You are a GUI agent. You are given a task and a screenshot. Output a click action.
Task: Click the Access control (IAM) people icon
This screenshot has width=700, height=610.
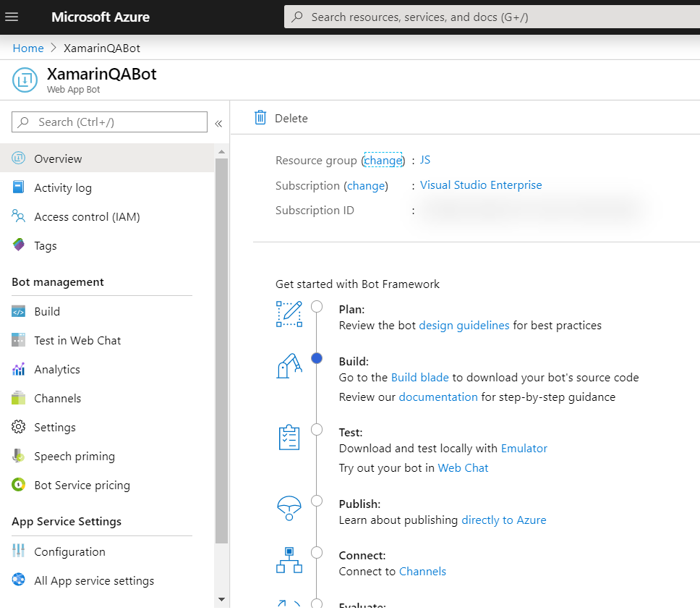18,216
